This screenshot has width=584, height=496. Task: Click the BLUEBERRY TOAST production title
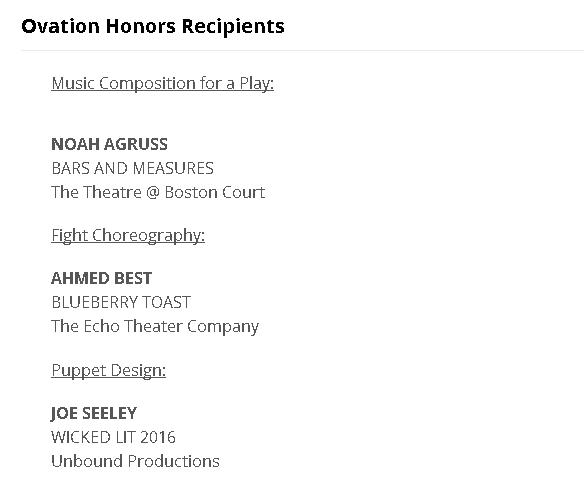tap(121, 302)
